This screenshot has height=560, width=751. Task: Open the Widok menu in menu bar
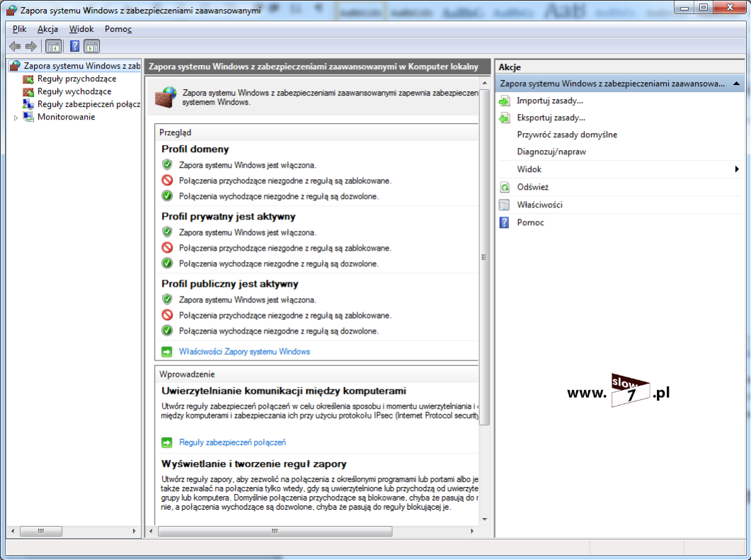tap(81, 29)
